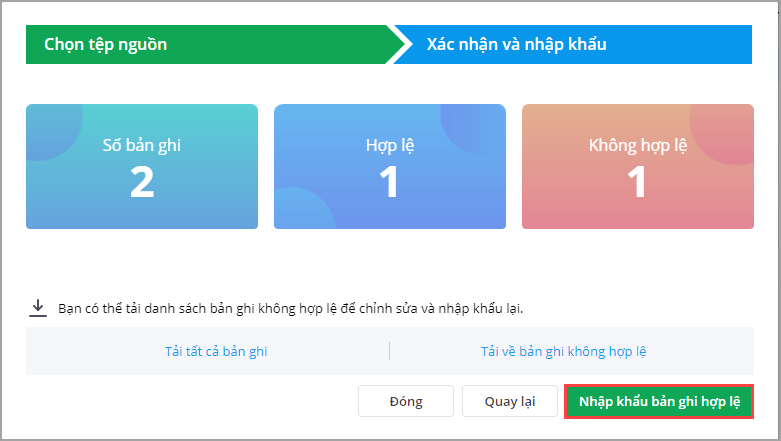The width and height of the screenshot is (781, 441).
Task: Click the count 1 under 'Hợp lệ'
Action: point(390,181)
